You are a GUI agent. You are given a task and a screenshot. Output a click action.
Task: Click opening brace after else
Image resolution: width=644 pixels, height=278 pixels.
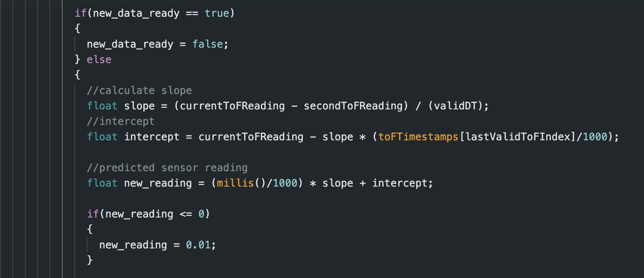(x=77, y=75)
